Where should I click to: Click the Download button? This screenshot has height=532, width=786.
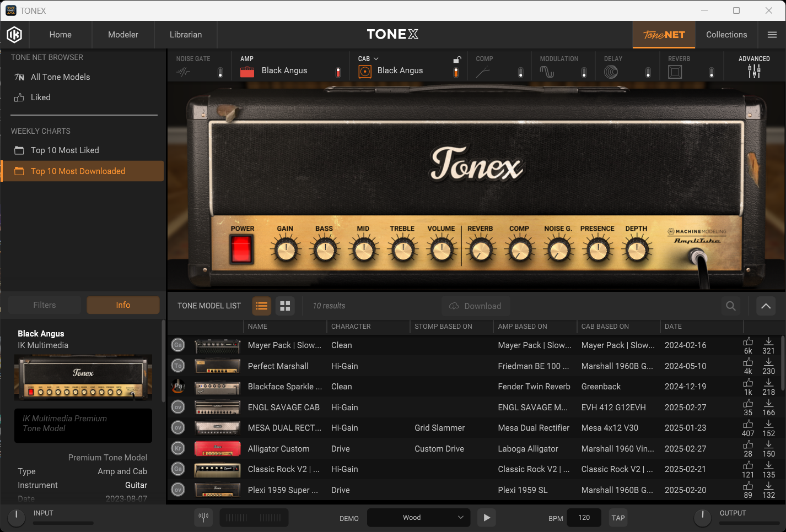(476, 306)
